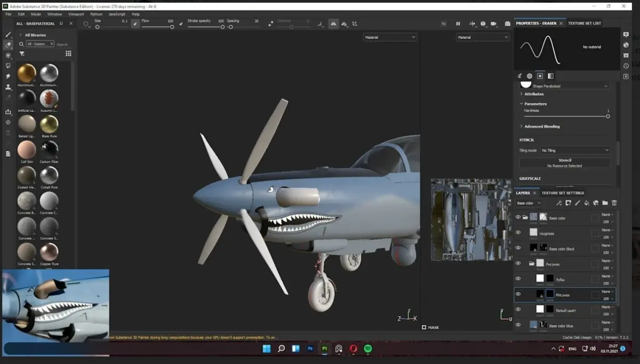Select the Smudge tool in the left toolbar
Image resolution: width=640 pixels, height=364 pixels.
pyautogui.click(x=8, y=76)
